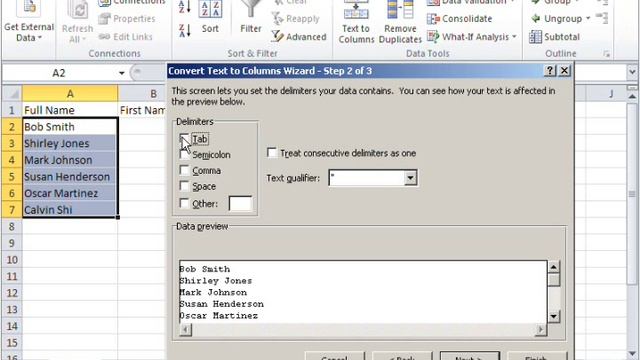Screen dimensions: 640x360
Task: Click the Name Box showing A2
Action: (x=60, y=73)
